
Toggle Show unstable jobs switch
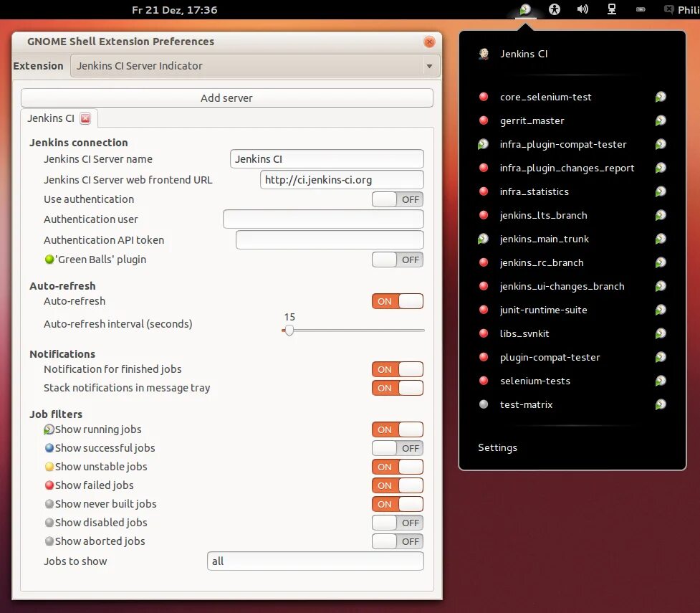(398, 467)
